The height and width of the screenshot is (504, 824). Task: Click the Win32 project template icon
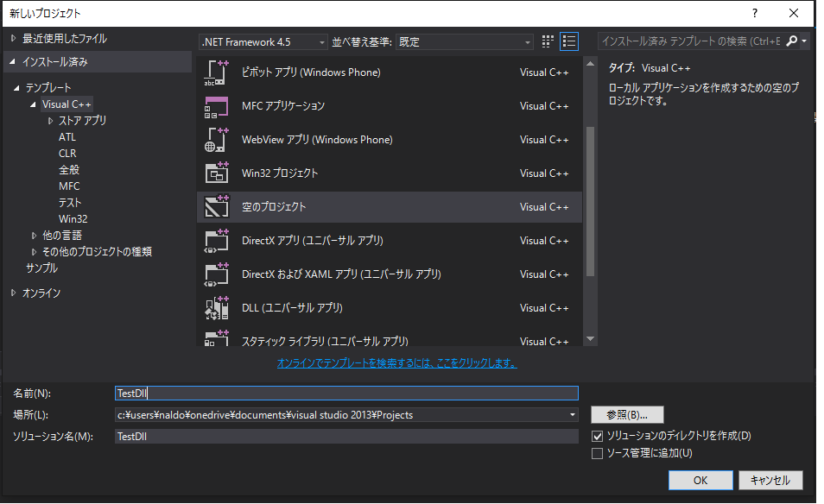[x=217, y=173]
